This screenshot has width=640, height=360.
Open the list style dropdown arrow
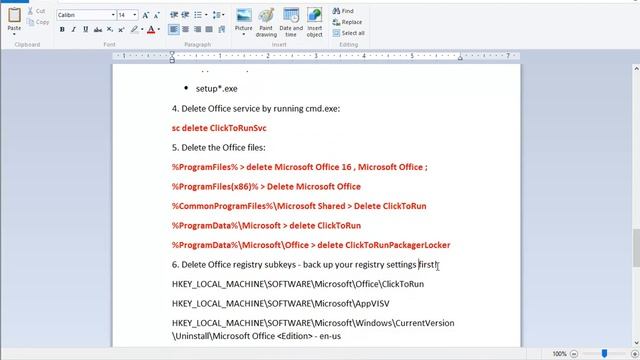tap(206, 15)
